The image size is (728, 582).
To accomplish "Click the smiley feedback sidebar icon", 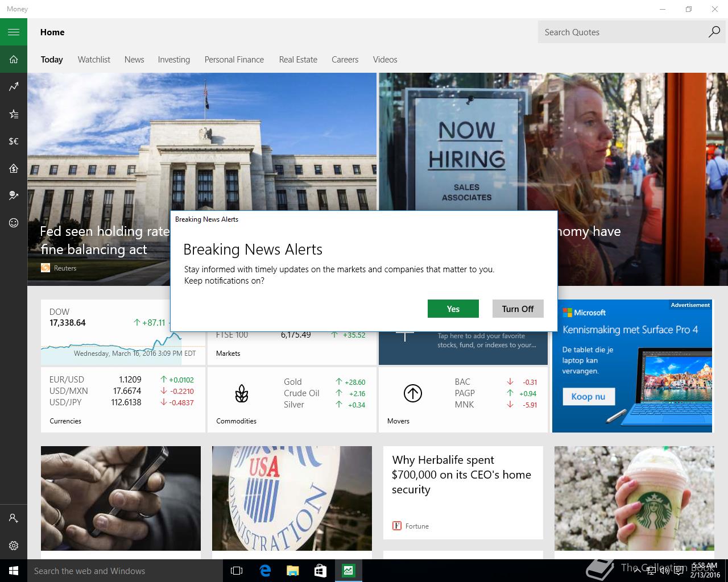I will [x=14, y=223].
